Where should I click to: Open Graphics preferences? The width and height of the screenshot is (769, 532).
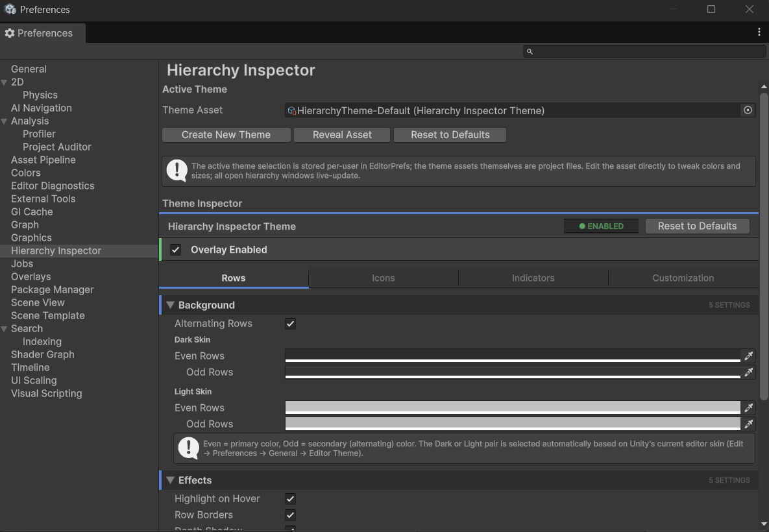click(x=31, y=238)
